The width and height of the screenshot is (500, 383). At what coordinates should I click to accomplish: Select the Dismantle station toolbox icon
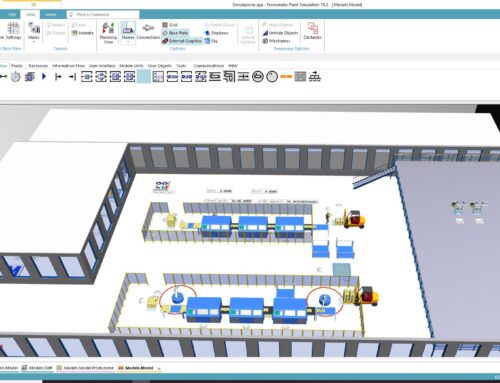tap(129, 77)
